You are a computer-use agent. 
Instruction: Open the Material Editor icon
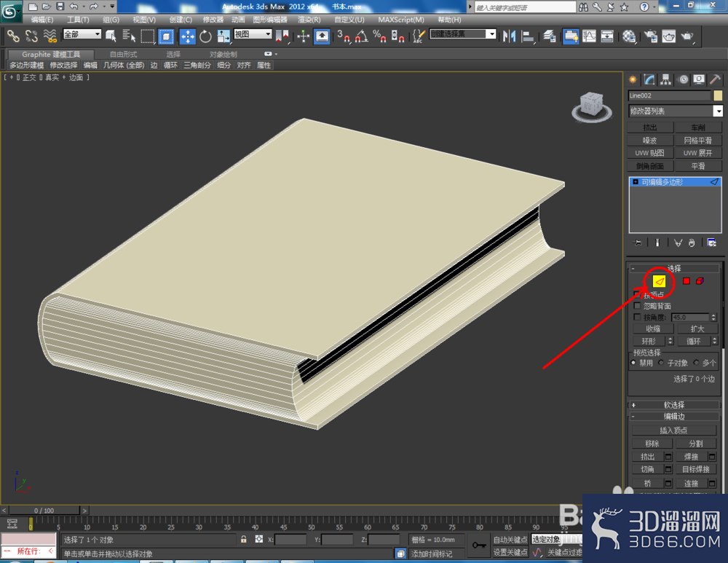coord(629,36)
